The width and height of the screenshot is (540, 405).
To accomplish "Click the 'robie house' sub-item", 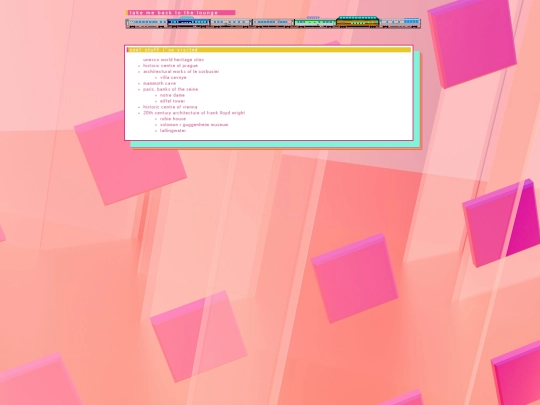I will point(173,118).
